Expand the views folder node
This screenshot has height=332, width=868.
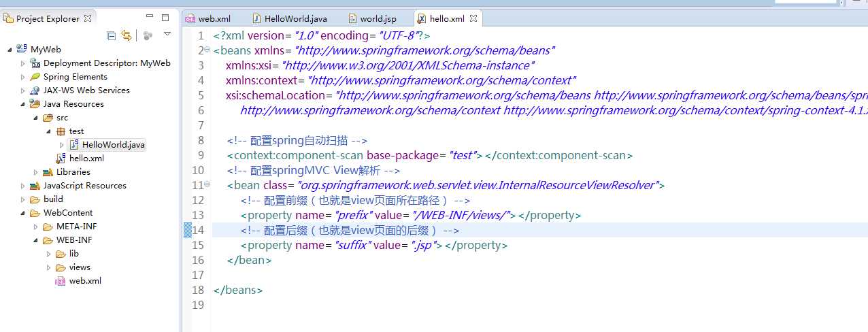pyautogui.click(x=48, y=267)
